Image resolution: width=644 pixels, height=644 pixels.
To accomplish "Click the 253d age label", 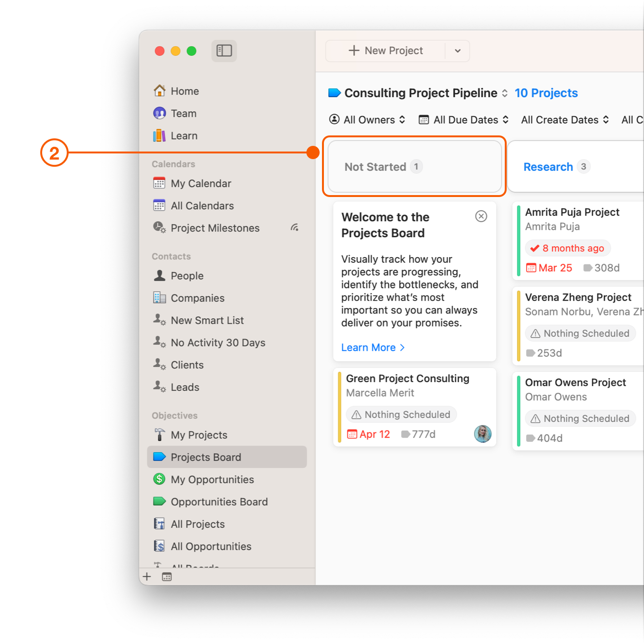I will pyautogui.click(x=544, y=353).
